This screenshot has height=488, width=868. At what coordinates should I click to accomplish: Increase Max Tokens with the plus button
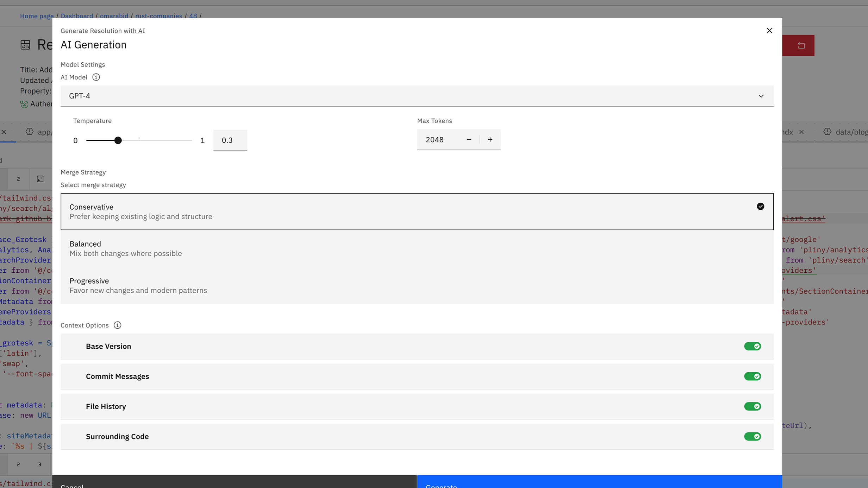pos(490,139)
